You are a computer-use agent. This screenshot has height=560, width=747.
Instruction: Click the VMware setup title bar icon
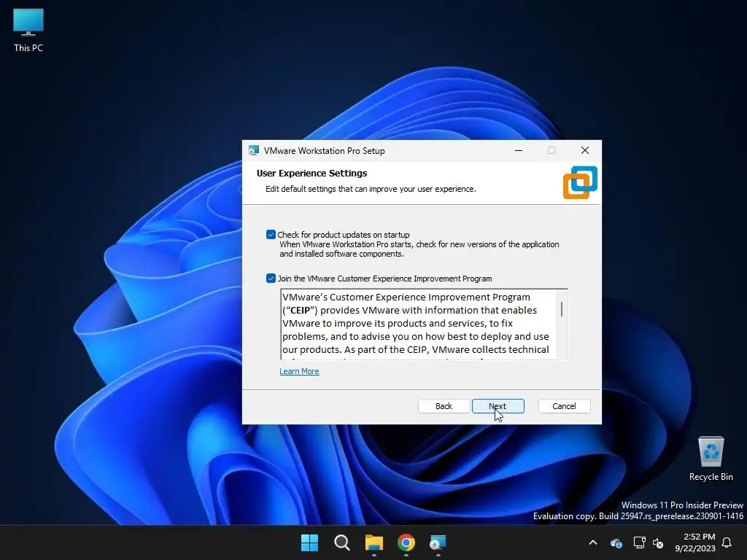(x=254, y=150)
